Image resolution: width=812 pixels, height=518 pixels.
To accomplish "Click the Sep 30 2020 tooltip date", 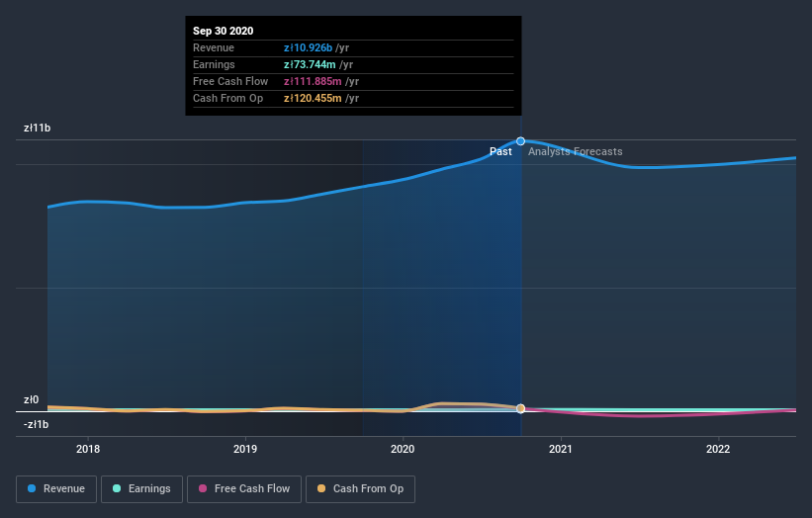I will point(224,31).
